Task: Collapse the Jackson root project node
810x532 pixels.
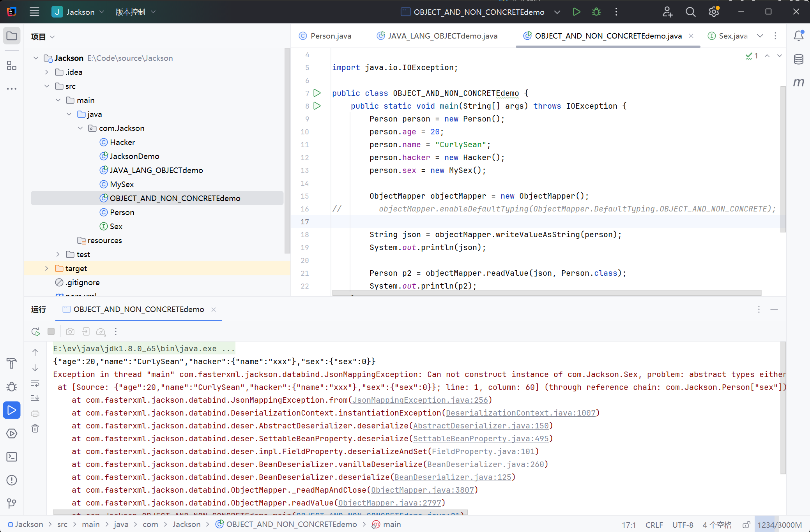Action: (36, 58)
